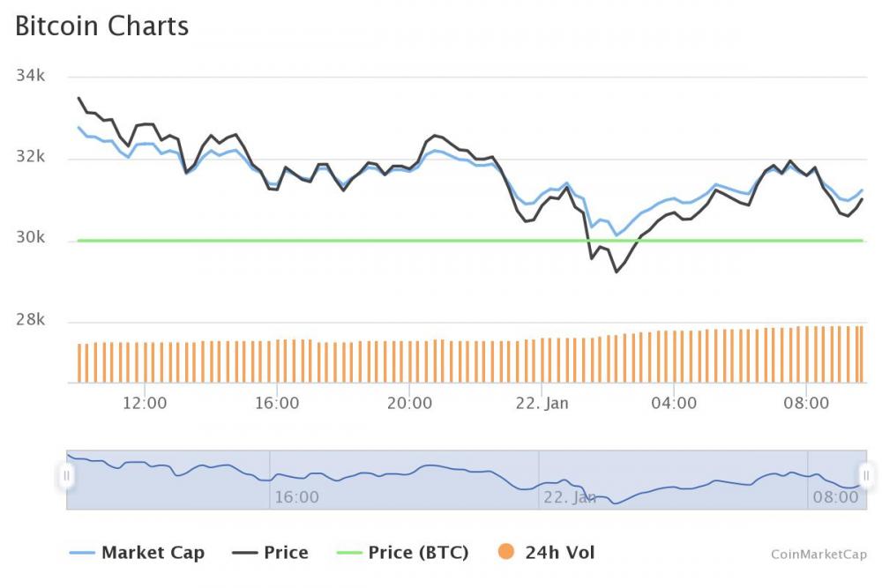Toggle the Market Cap legend series
This screenshot has width=882, height=588.
[x=138, y=553]
